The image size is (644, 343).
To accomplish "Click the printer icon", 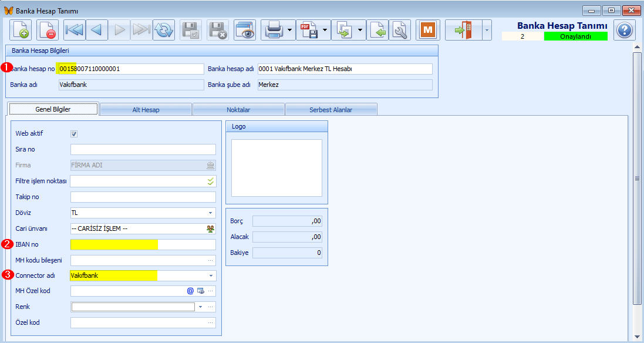I will (x=274, y=30).
